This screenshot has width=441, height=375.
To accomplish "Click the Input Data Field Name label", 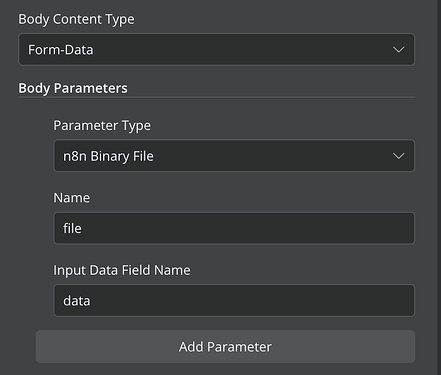I will [x=122, y=270].
